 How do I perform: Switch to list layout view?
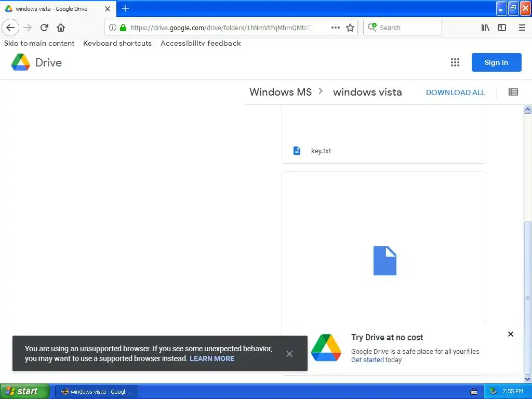click(x=513, y=92)
